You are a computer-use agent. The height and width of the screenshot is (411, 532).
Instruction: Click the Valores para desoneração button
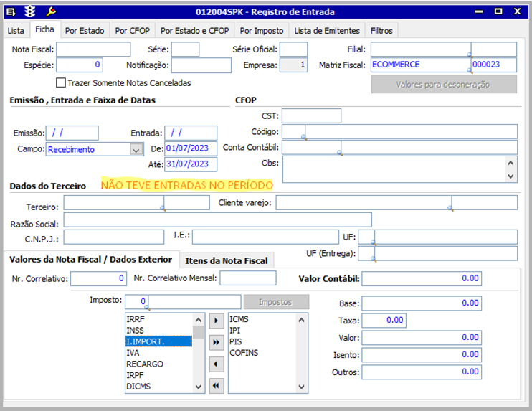[443, 85]
